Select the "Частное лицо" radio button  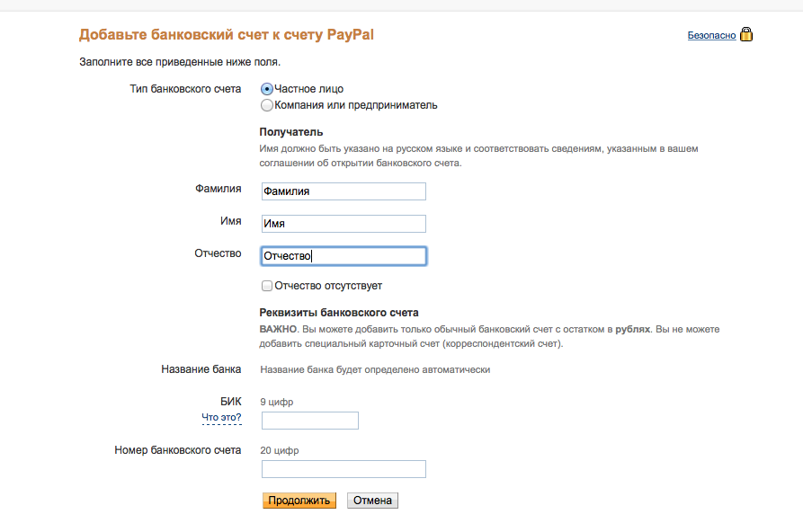point(267,89)
